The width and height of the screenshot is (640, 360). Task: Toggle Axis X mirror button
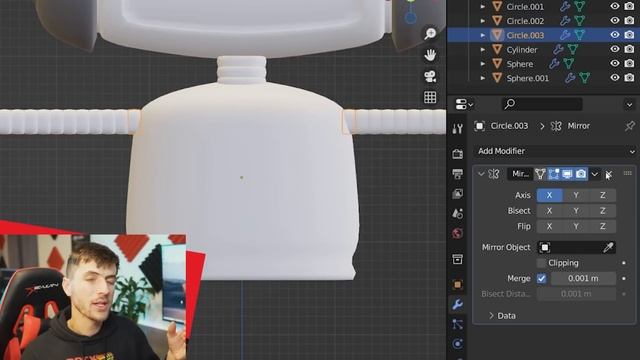point(549,195)
